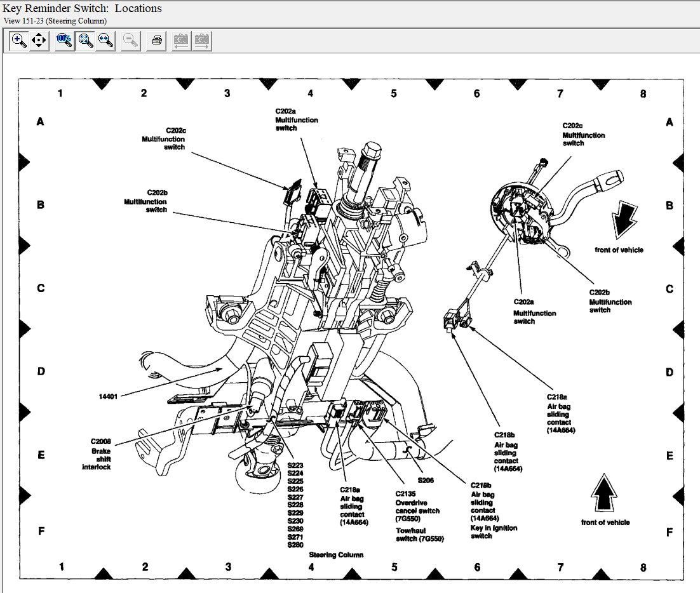The image size is (700, 593).
Task: Go to previous view with left-arrow camera
Action: 182,41
